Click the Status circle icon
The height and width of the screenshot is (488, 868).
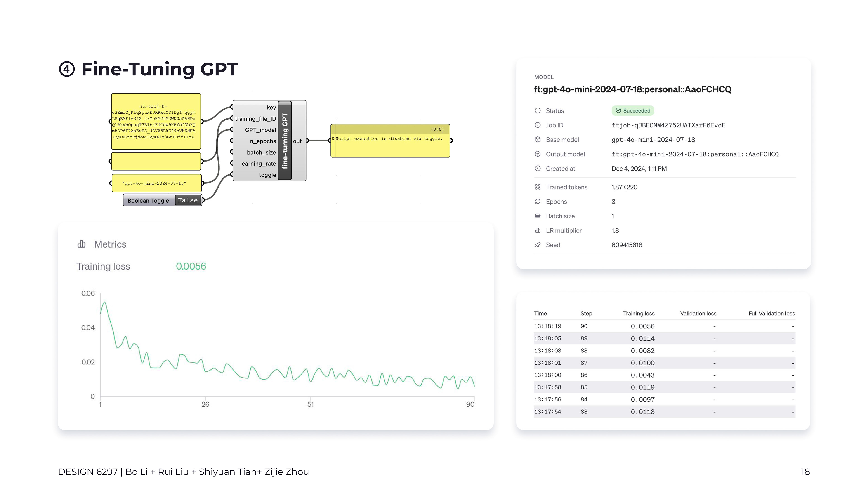click(x=538, y=110)
